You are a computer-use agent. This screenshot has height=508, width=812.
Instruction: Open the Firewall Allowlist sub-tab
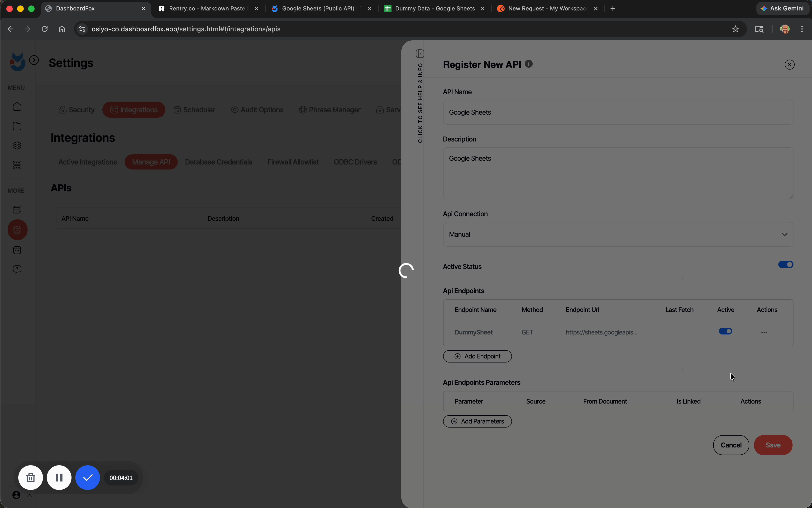[x=293, y=162]
